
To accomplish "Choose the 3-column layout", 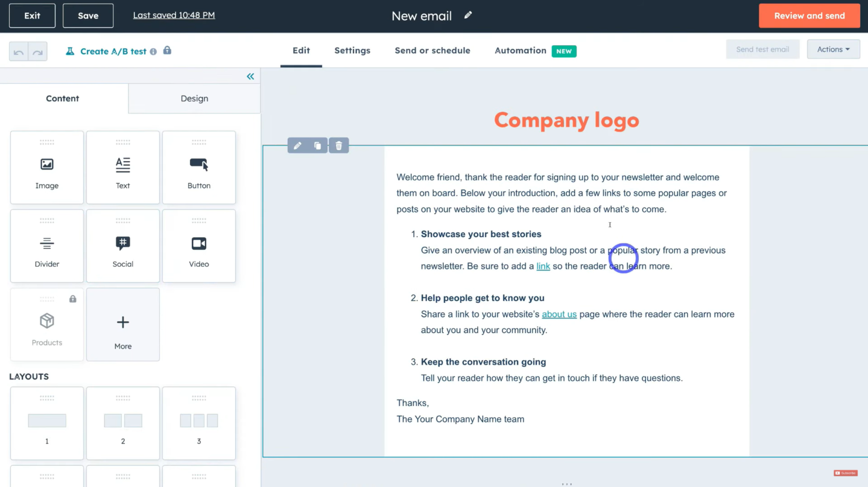I will tap(199, 423).
